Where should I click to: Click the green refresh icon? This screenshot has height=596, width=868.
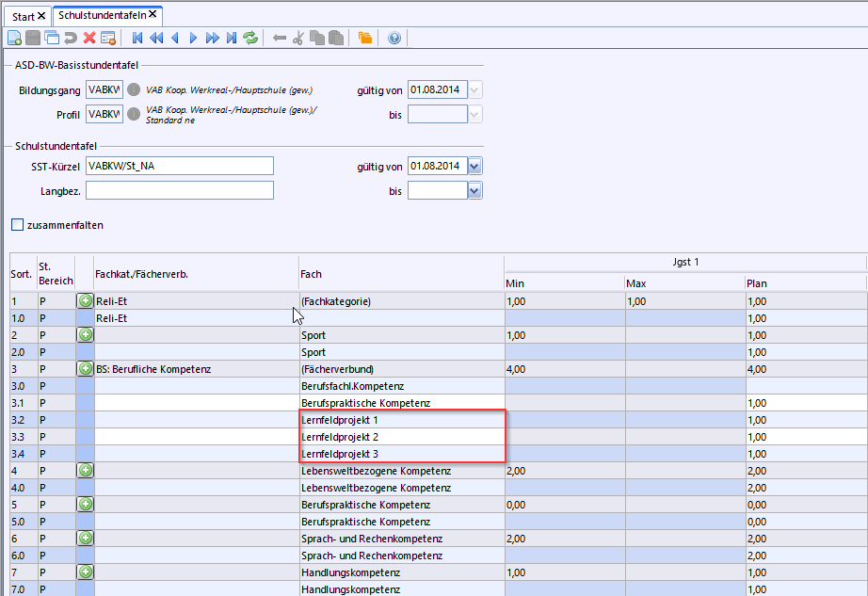click(250, 39)
